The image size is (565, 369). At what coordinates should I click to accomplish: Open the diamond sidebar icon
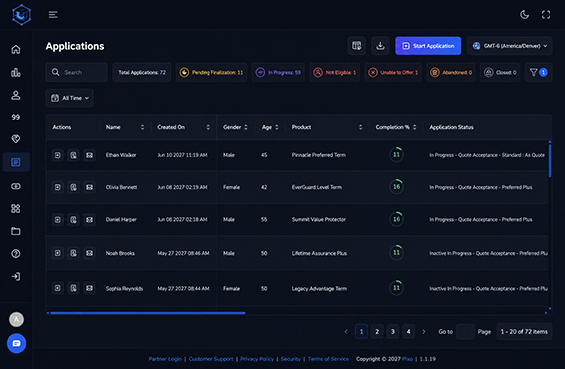(15, 139)
